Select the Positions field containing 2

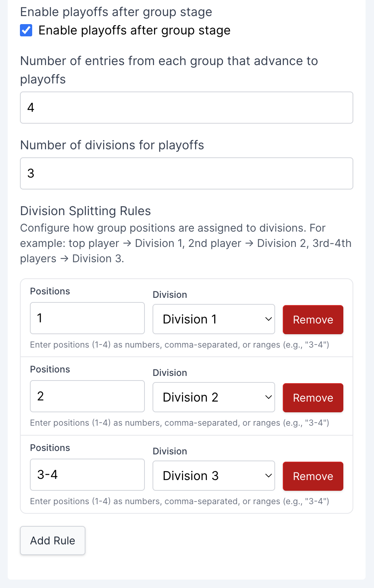point(87,396)
